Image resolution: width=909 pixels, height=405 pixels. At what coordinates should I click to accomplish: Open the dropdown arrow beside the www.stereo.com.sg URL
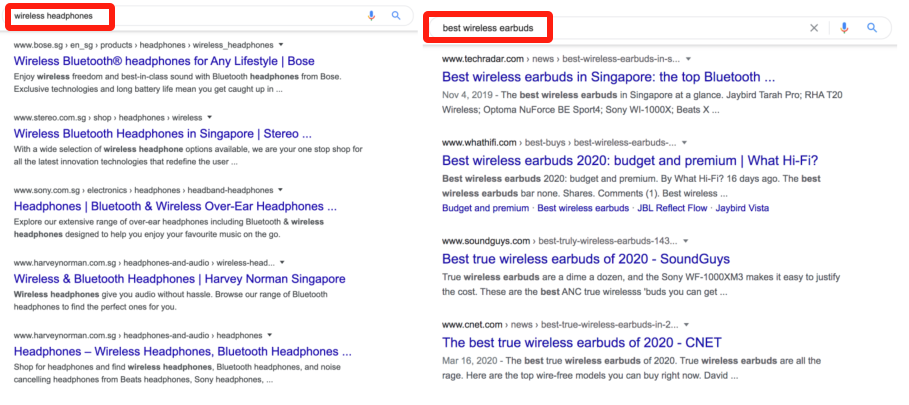click(x=209, y=117)
